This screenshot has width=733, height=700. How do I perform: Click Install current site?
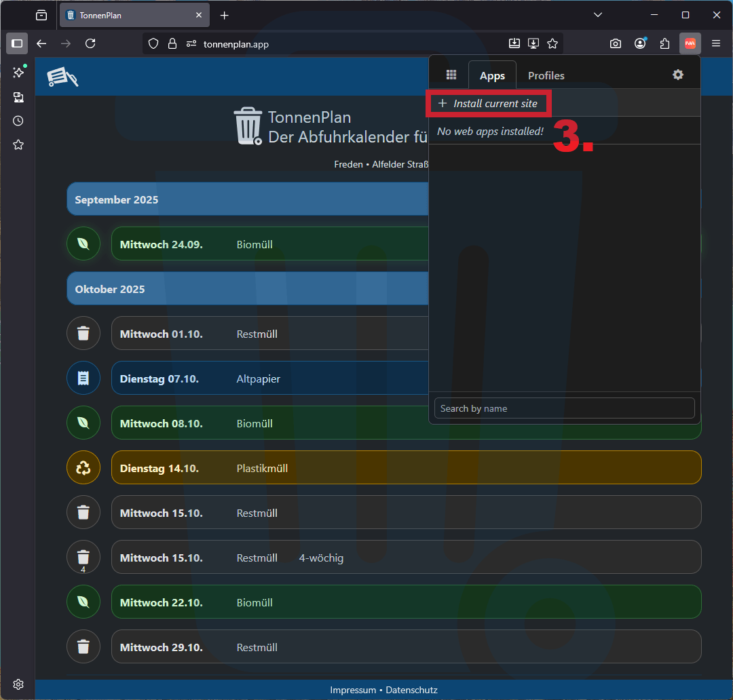pos(488,104)
